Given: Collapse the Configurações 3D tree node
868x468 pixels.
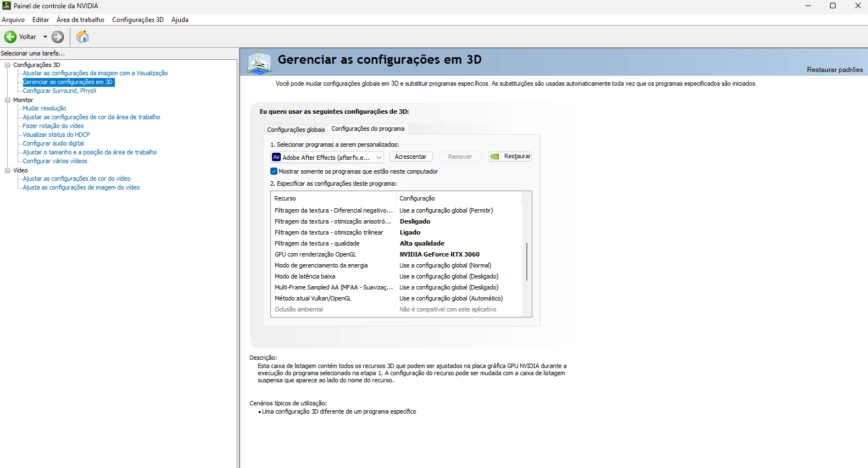Looking at the screenshot, I should click(8, 65).
